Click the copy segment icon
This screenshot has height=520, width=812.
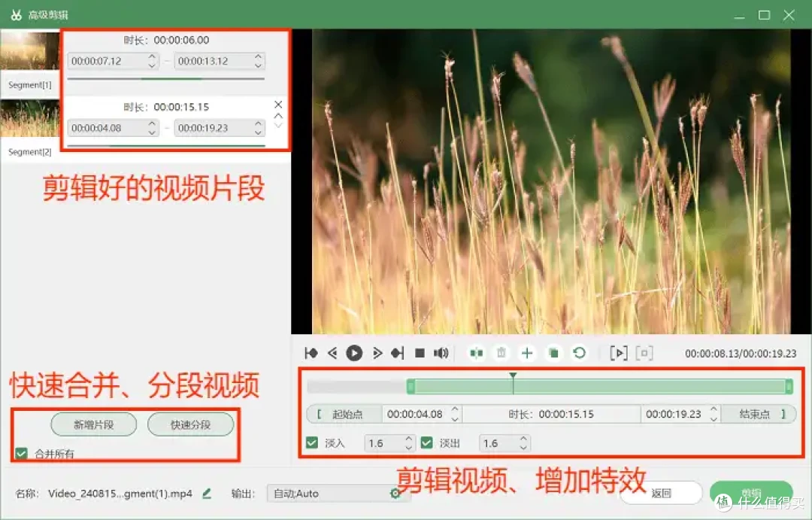(553, 353)
